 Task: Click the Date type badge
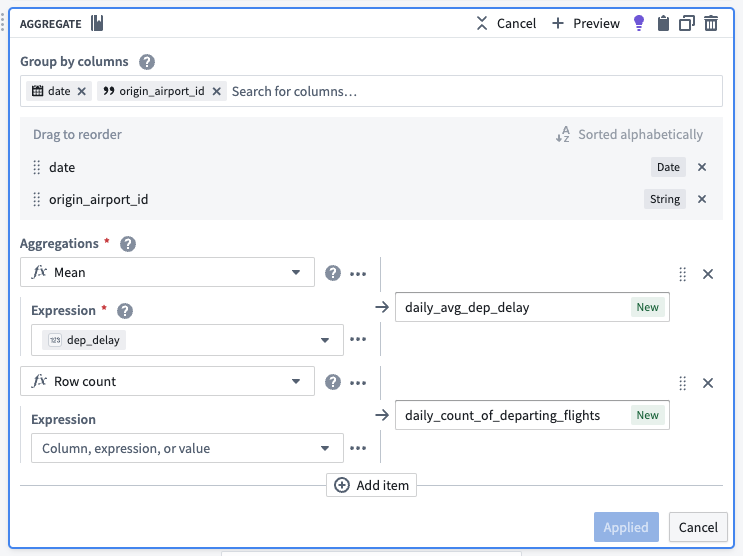(668, 167)
